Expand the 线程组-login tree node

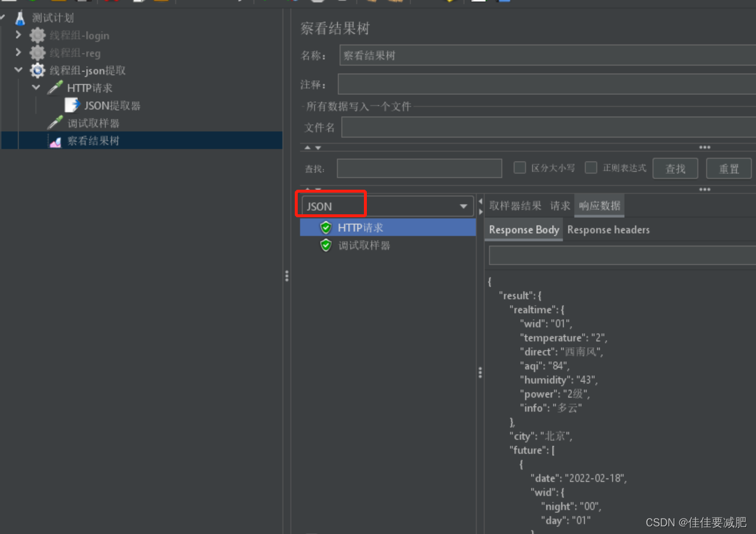(x=18, y=35)
